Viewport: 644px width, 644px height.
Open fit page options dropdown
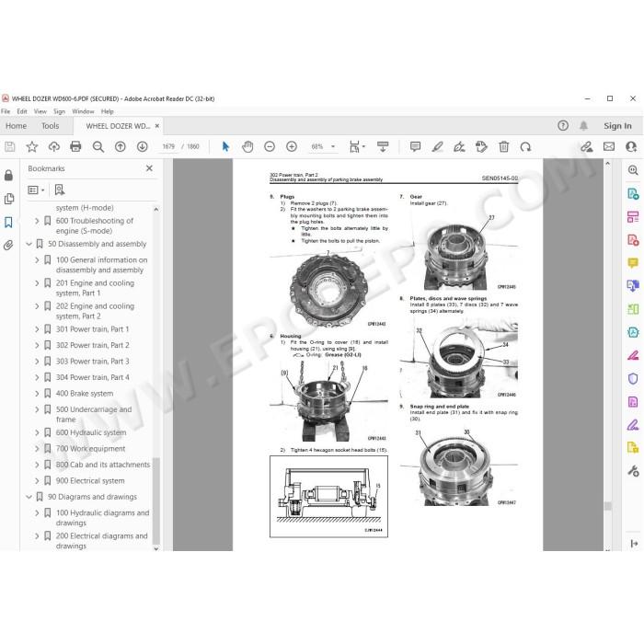click(x=357, y=146)
